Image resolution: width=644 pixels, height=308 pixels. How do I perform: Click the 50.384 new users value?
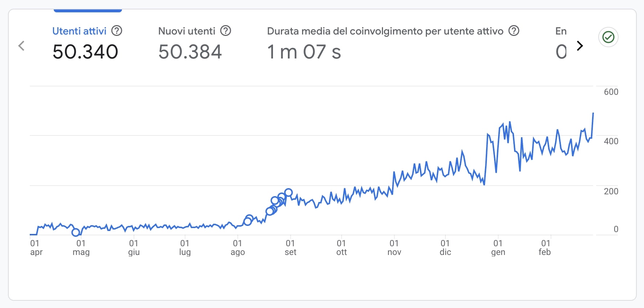click(190, 52)
